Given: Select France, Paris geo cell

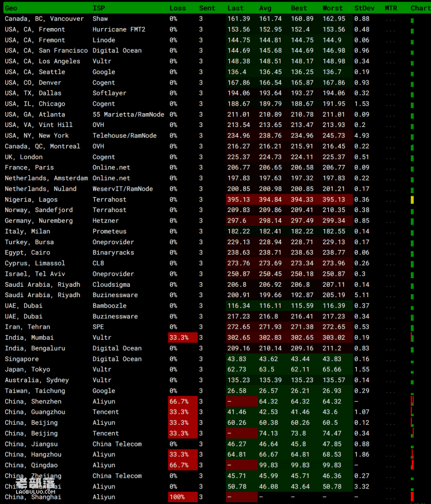Looking at the screenshot, I should 29,167.
